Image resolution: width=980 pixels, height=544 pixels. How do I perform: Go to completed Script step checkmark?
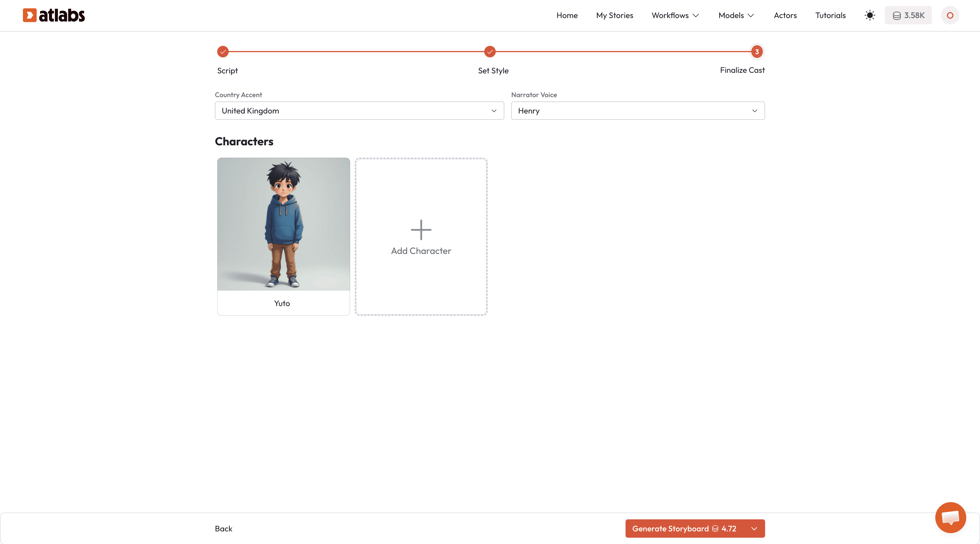point(223,51)
